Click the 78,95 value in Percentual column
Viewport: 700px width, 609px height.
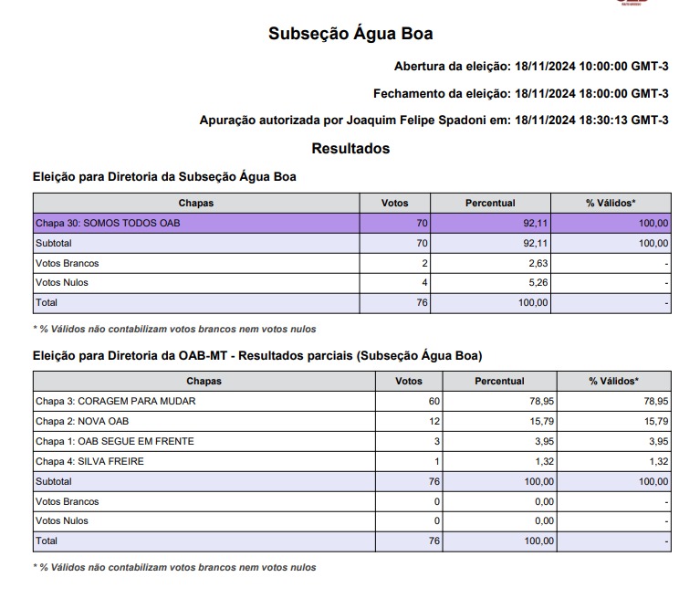[x=541, y=402]
